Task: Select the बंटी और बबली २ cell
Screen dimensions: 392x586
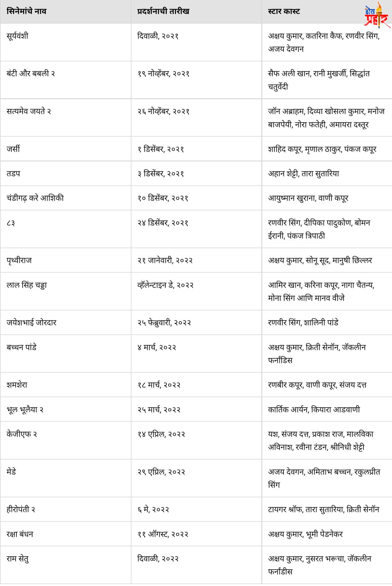Action: click(31, 73)
